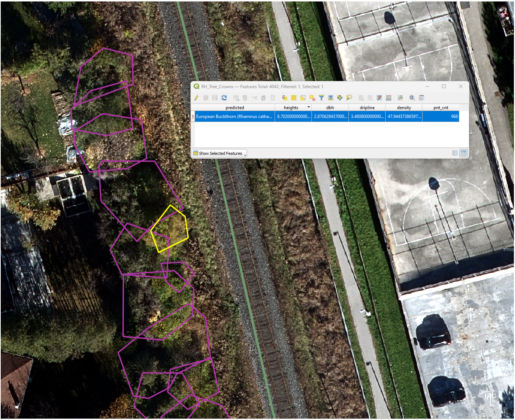The width and height of the screenshot is (515, 420).
Task: Reload the attribute table data
Action: [x=224, y=97]
